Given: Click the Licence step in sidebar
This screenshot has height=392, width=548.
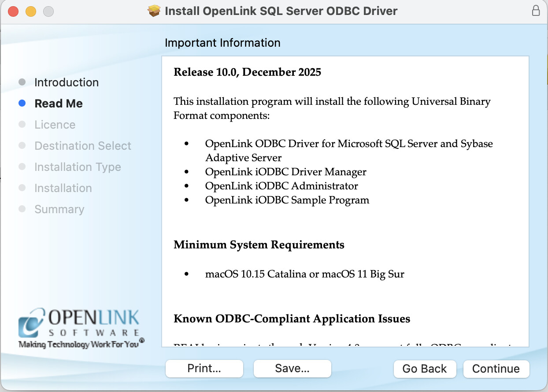Looking at the screenshot, I should [x=55, y=125].
